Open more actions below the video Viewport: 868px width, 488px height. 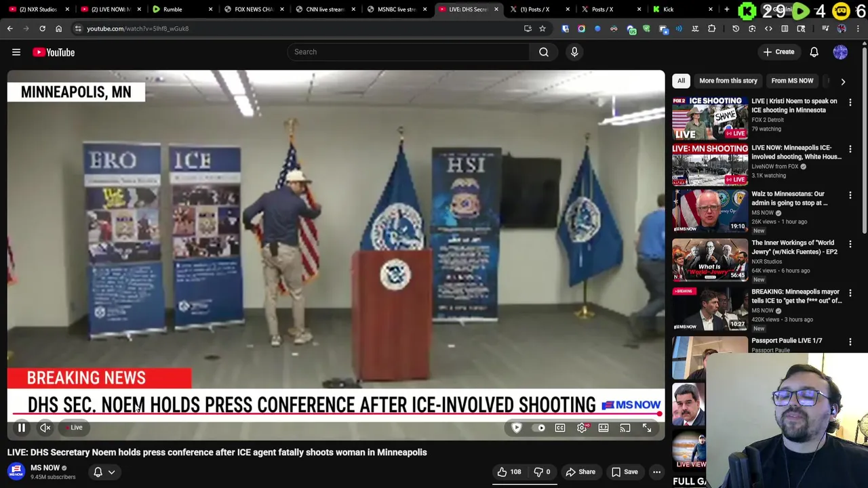[656, 472]
